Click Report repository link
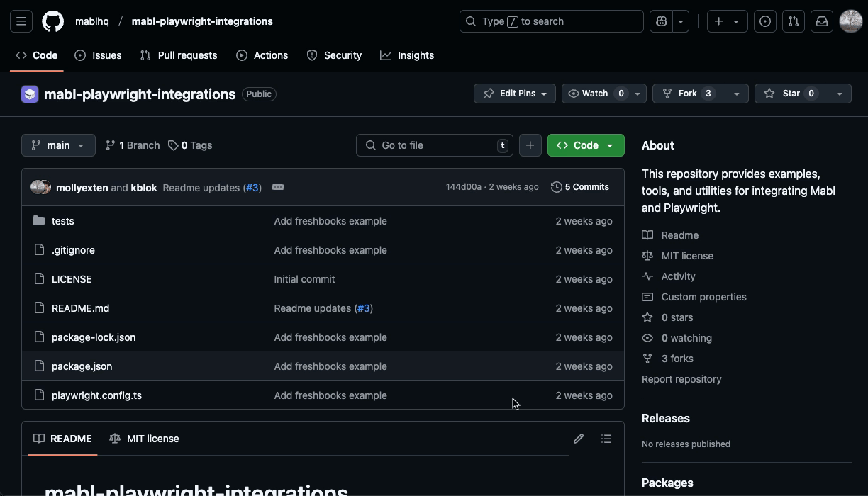 click(x=681, y=379)
